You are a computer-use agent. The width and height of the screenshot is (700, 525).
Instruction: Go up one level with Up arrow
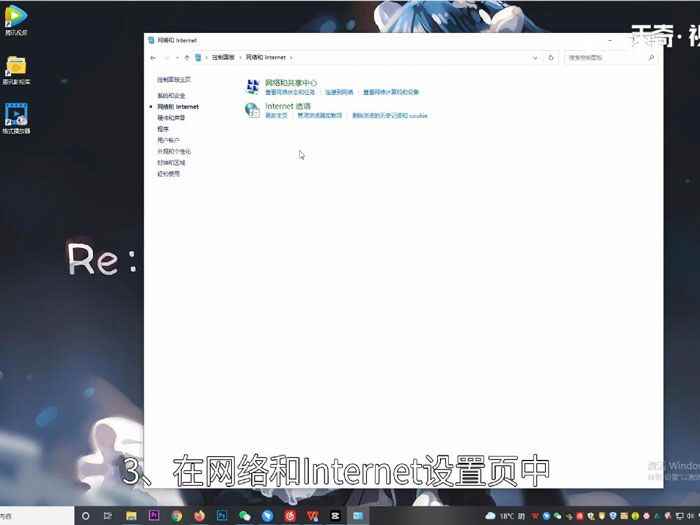187,58
